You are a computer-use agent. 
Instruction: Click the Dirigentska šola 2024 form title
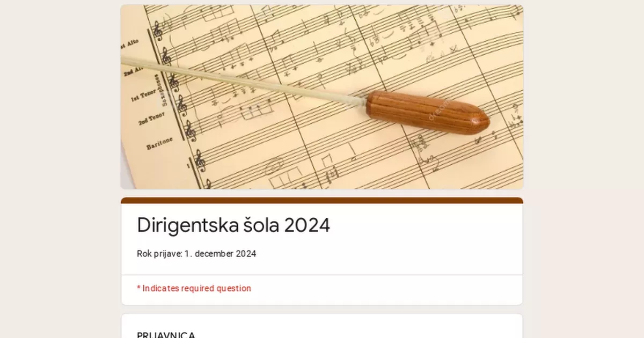pos(233,225)
